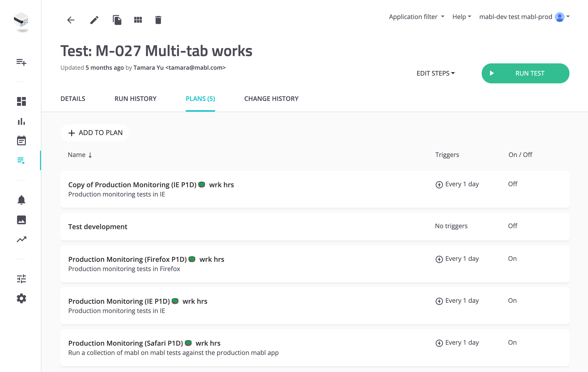Open the calendar plans sidebar icon

(21, 140)
